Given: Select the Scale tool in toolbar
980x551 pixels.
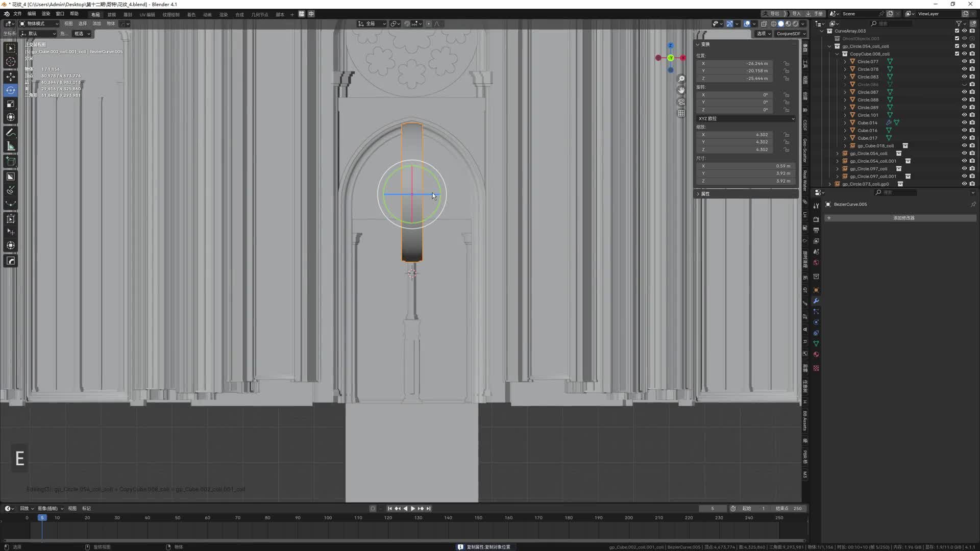Looking at the screenshot, I should point(10,104).
